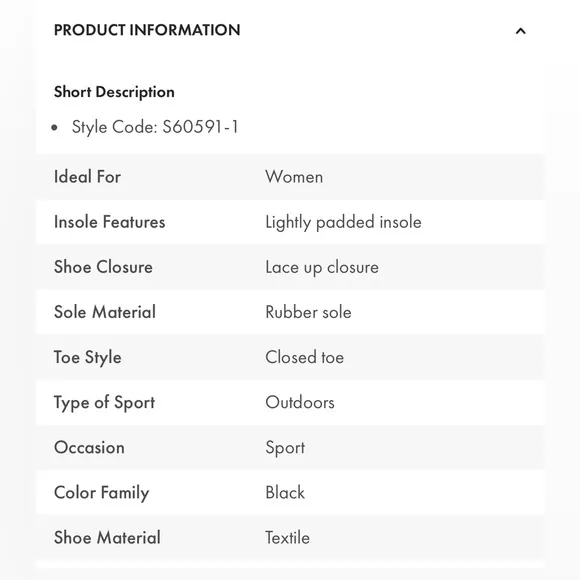Click the Sport occasion value
The height and width of the screenshot is (580, 580).
tap(285, 448)
